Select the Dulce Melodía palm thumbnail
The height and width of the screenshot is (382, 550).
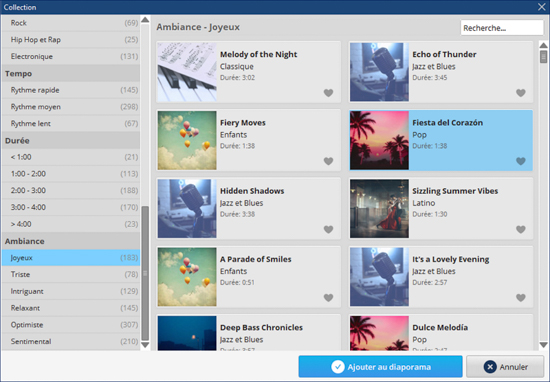click(x=379, y=333)
